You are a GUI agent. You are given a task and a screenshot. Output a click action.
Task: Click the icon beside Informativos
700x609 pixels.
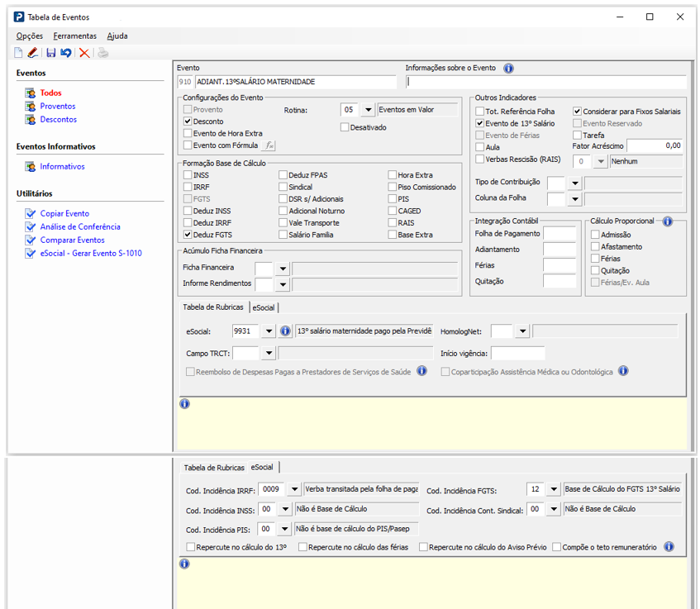[x=30, y=167]
